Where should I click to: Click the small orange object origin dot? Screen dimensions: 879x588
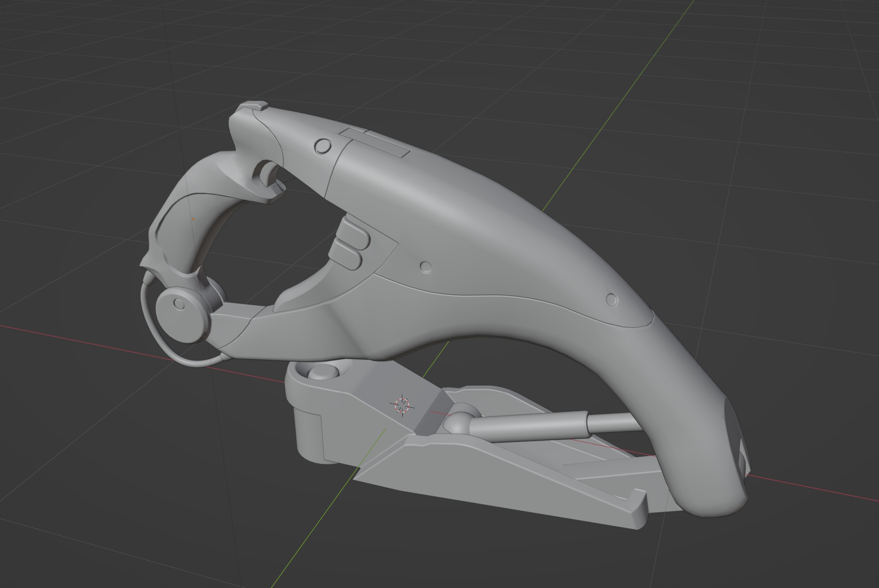[x=193, y=219]
